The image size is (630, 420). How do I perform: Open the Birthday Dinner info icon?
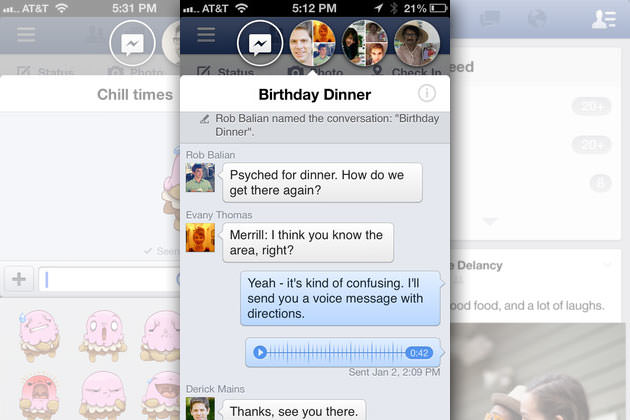[427, 95]
